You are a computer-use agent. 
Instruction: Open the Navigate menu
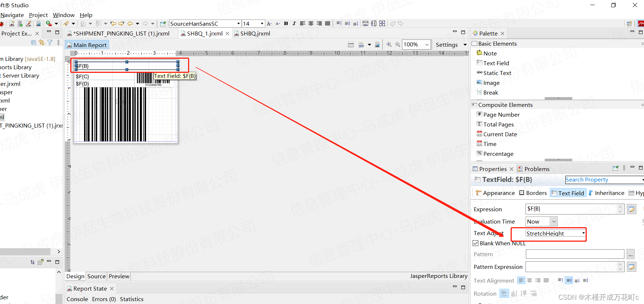tap(12, 15)
